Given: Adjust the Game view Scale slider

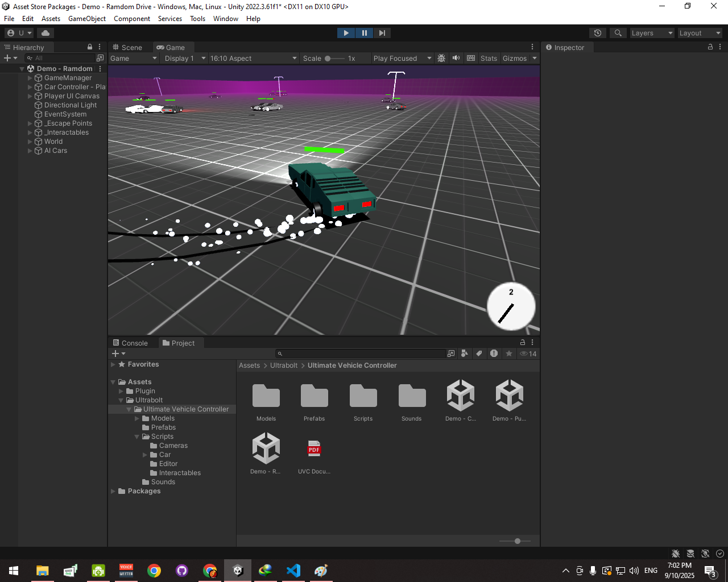Looking at the screenshot, I should coord(334,58).
